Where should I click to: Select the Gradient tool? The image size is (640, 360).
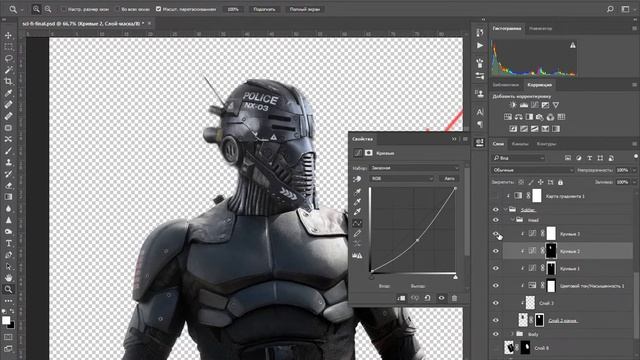point(8,197)
